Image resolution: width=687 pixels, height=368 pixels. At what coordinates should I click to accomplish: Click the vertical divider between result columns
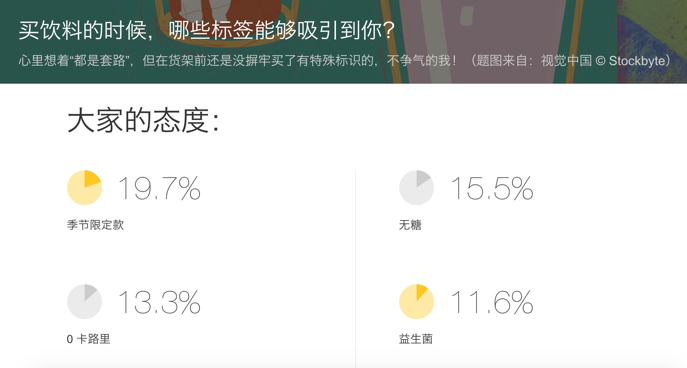355,269
